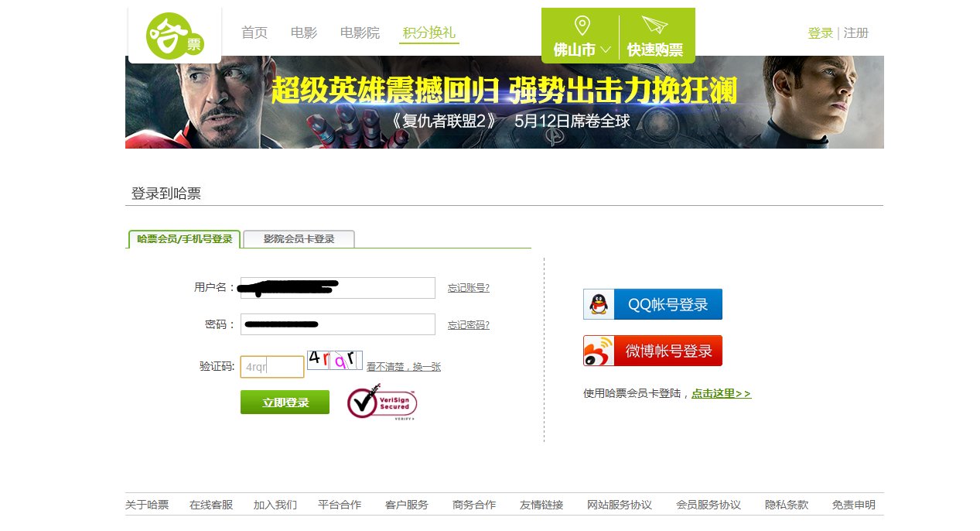Click 看不清楚，换一张 to refresh captcha
980x531 pixels.
point(402,366)
